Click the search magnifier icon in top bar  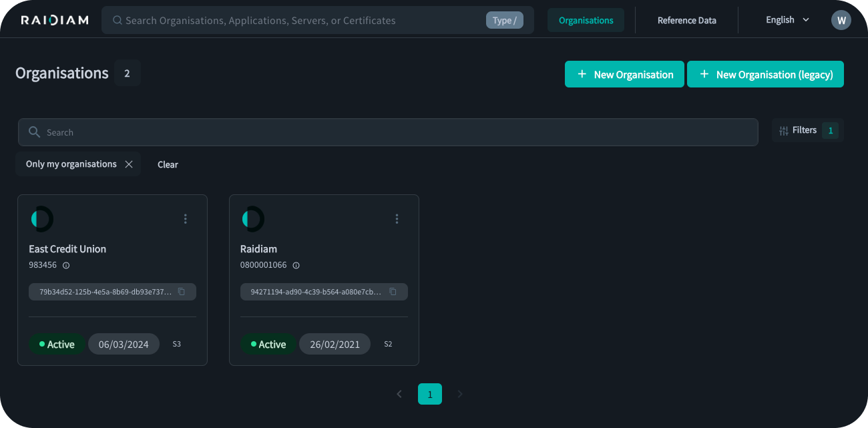click(117, 20)
